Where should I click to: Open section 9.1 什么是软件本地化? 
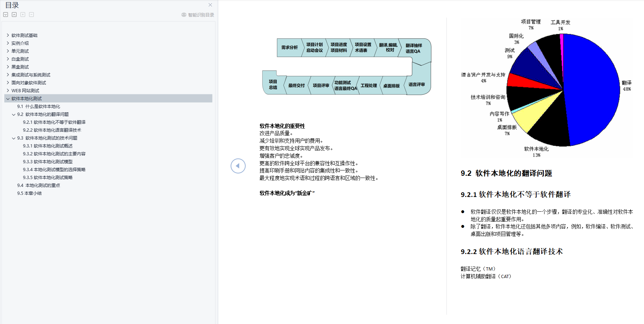[38, 106]
